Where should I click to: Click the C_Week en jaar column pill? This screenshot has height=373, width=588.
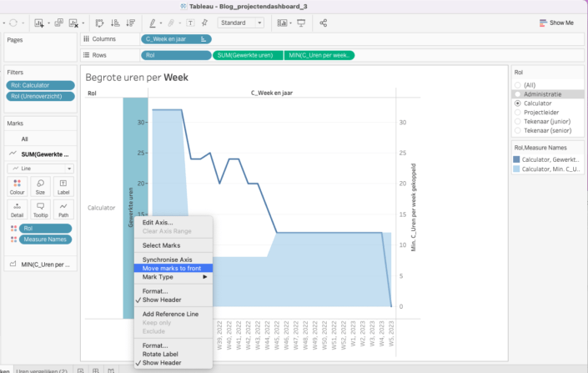[176, 39]
